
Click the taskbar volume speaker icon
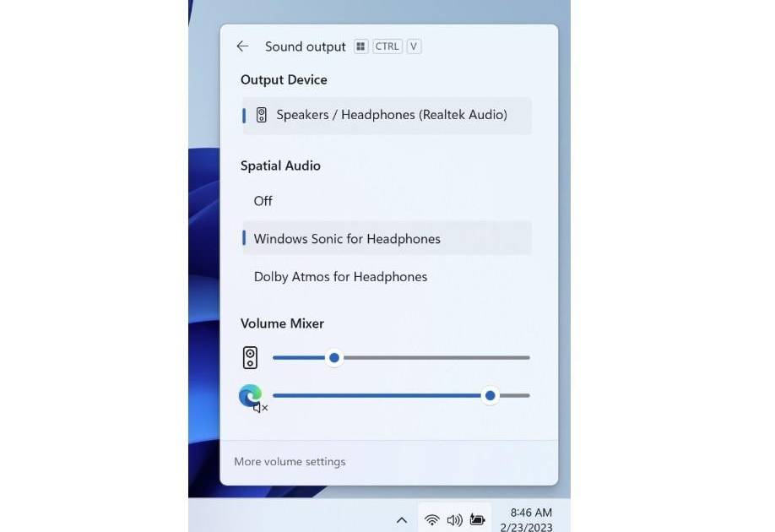coord(454,519)
